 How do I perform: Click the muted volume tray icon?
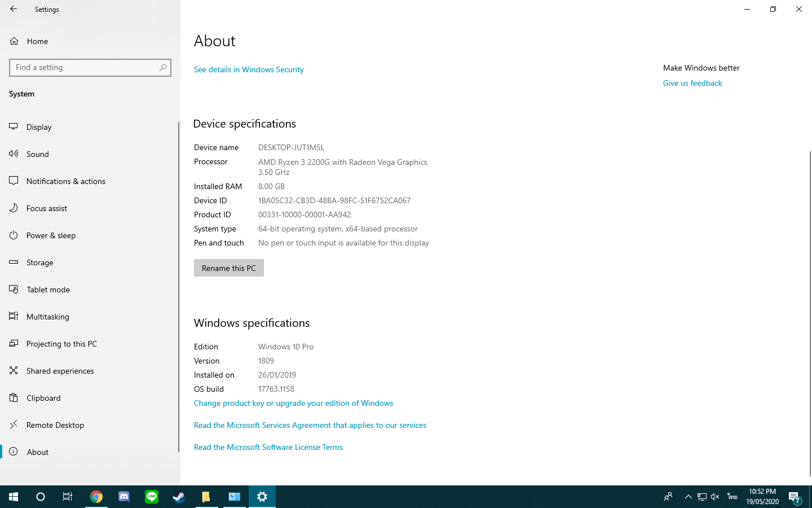coord(715,497)
